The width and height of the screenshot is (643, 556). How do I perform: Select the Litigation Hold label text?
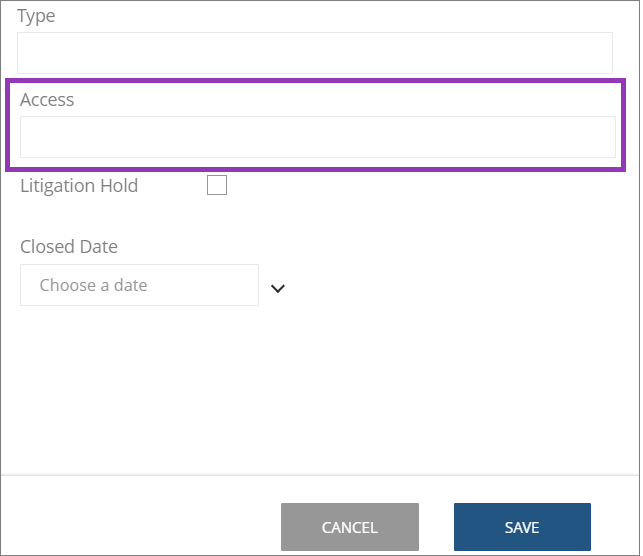click(79, 186)
